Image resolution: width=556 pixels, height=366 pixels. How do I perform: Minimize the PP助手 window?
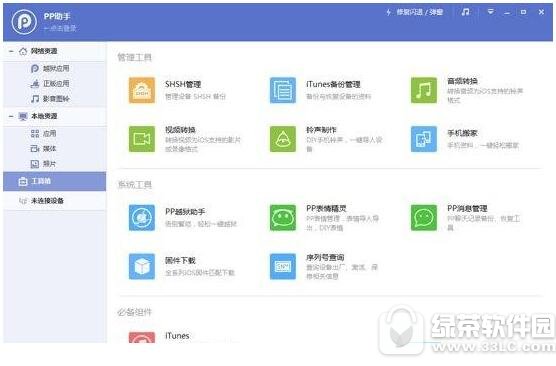pos(507,12)
